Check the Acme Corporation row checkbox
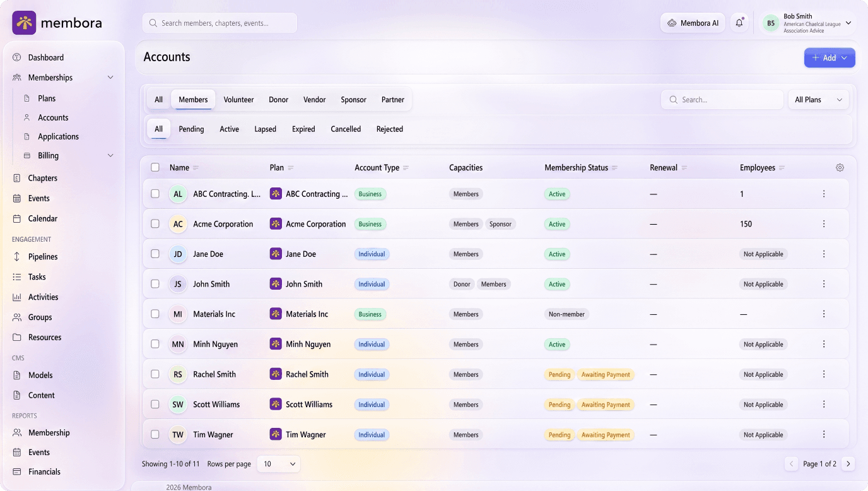This screenshot has width=868, height=491. (155, 224)
